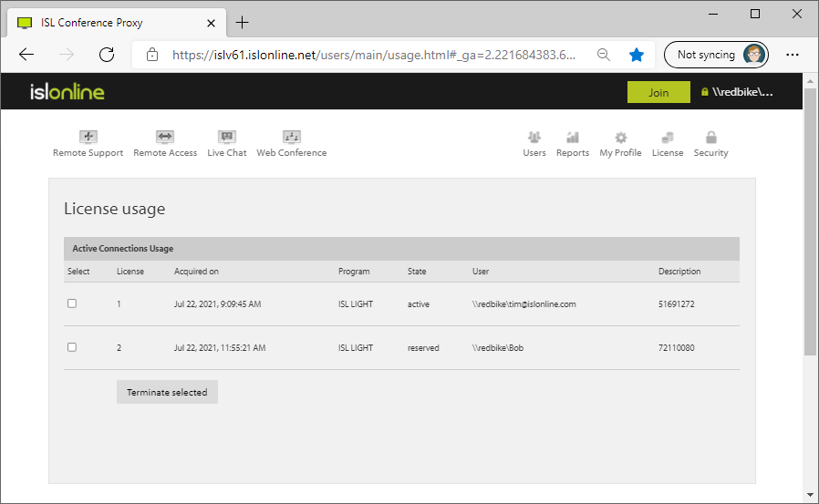Open the Remote Support icon
This screenshot has height=504, width=819.
coord(88,138)
